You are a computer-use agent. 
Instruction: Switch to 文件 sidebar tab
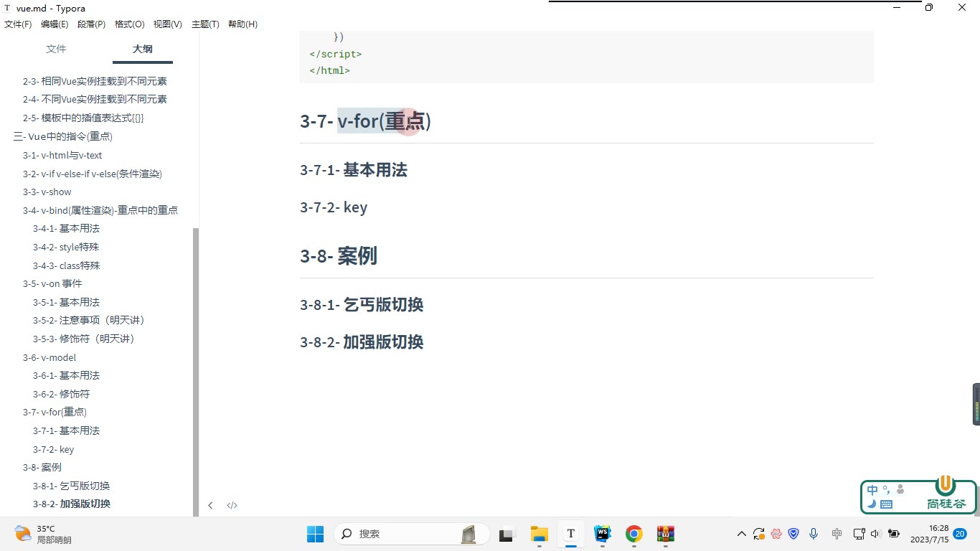[56, 49]
